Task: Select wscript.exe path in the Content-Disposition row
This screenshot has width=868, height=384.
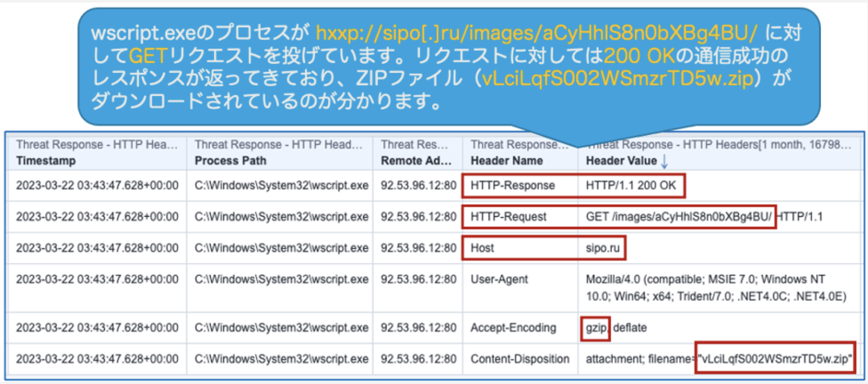Action: tap(282, 359)
